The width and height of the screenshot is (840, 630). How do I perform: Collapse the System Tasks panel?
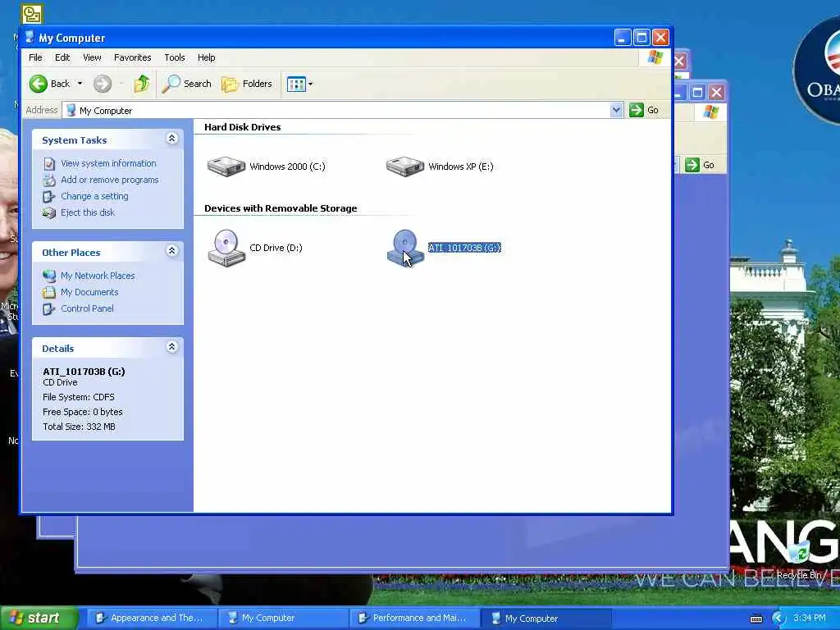[172, 139]
